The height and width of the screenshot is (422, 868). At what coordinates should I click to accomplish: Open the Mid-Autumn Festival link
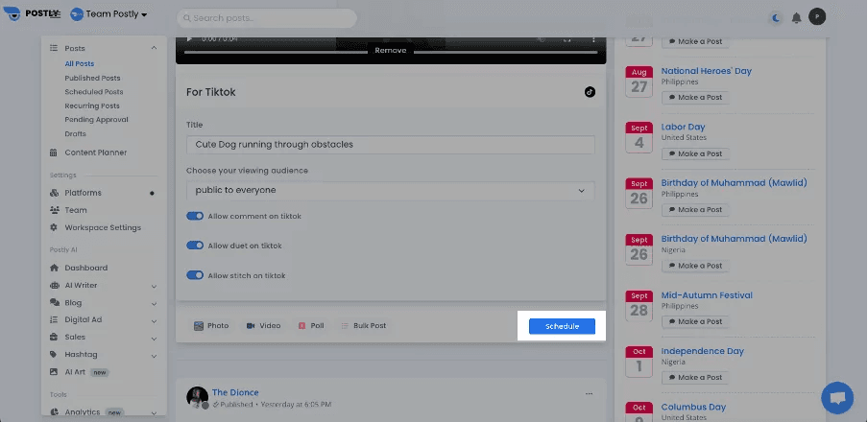(707, 295)
